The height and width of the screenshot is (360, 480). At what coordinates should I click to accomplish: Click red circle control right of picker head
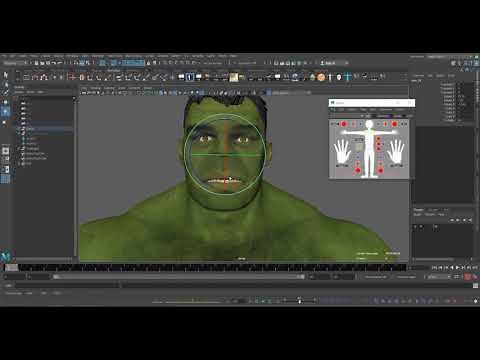395,124
